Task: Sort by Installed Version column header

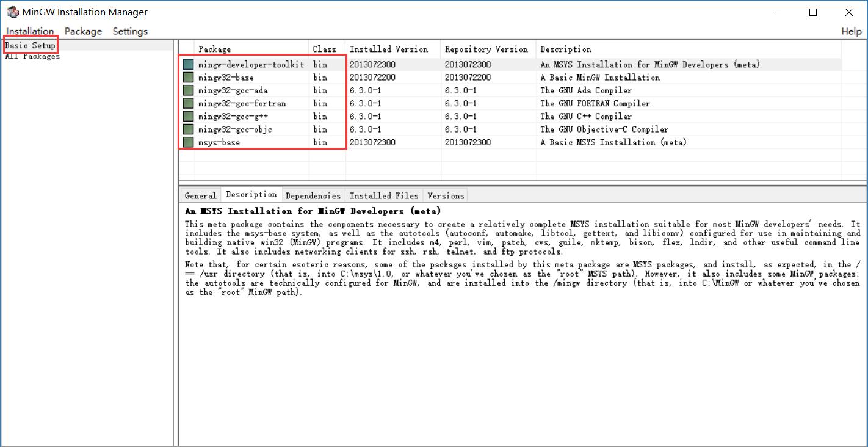Action: 392,49
